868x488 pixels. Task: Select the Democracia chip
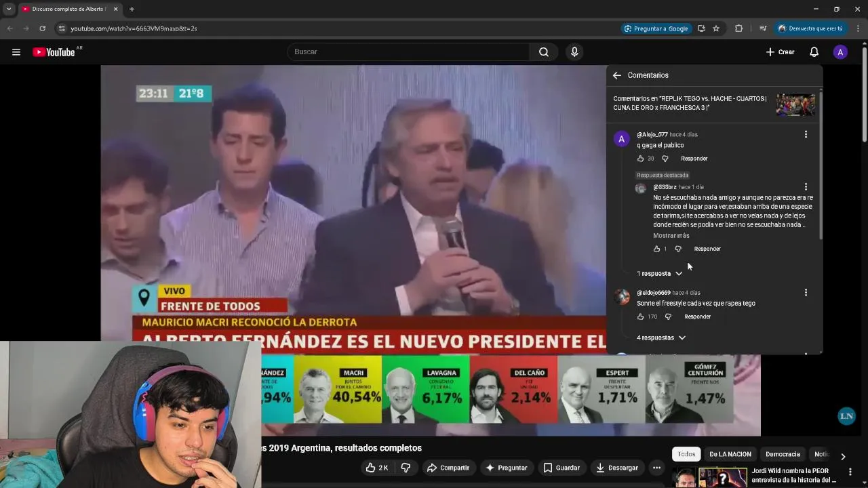[783, 454]
